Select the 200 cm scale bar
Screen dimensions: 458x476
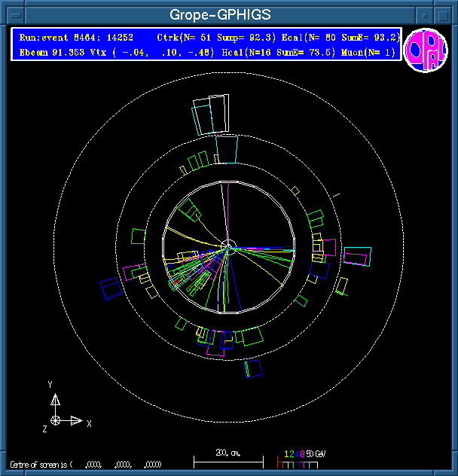tap(227, 459)
